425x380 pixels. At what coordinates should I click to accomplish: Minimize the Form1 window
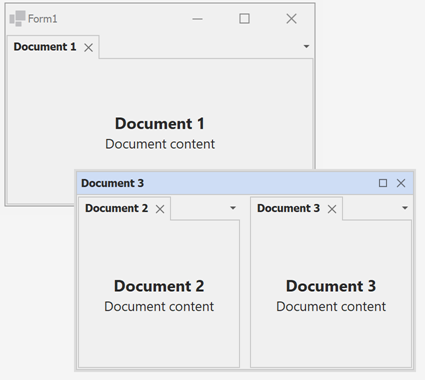[x=197, y=19]
